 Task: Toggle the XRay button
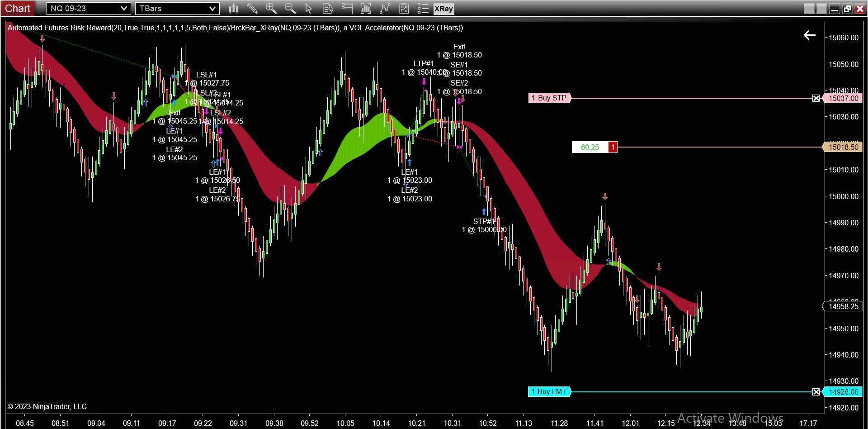click(x=443, y=9)
